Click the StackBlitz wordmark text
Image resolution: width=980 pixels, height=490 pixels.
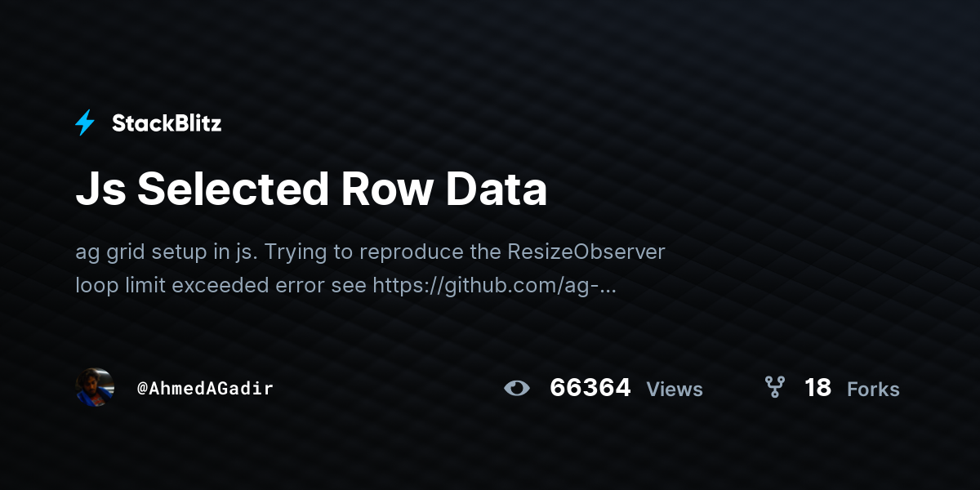[167, 123]
